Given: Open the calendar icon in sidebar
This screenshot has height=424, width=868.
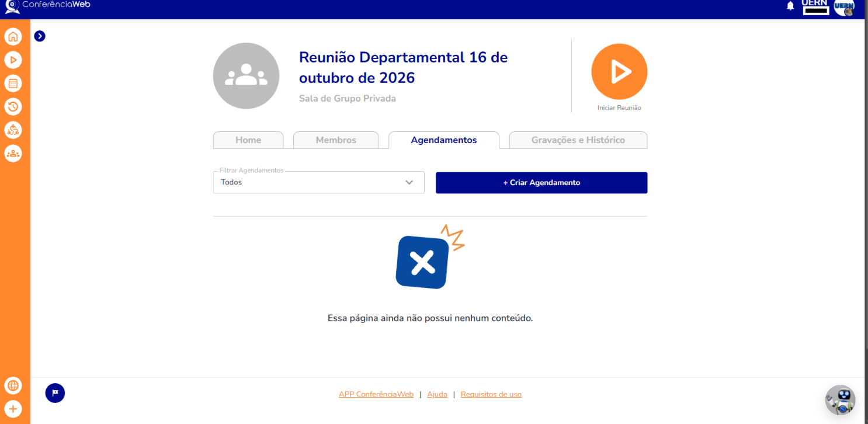Looking at the screenshot, I should [13, 84].
